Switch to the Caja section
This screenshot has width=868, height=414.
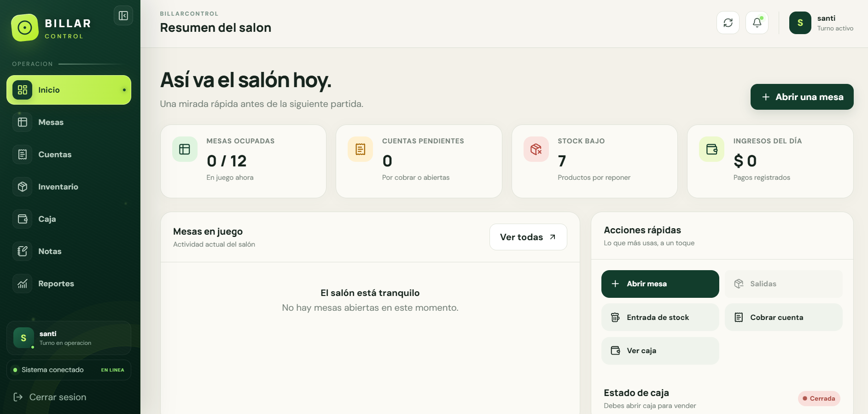click(69, 219)
